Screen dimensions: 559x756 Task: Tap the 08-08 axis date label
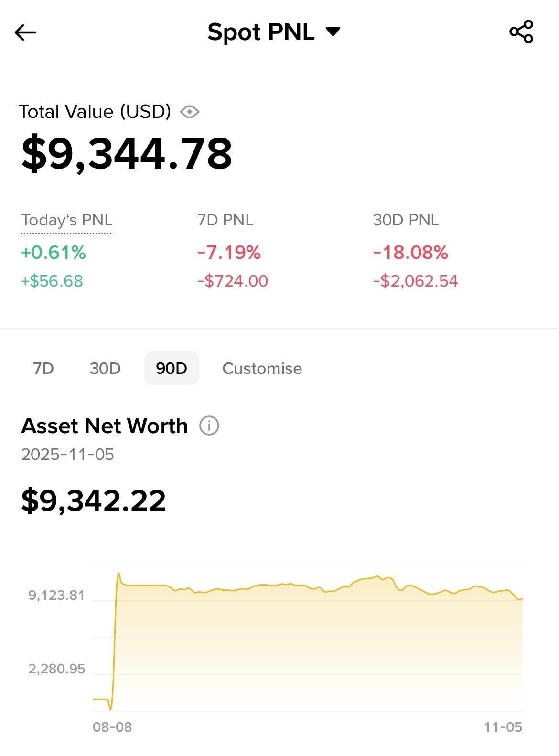click(x=112, y=727)
